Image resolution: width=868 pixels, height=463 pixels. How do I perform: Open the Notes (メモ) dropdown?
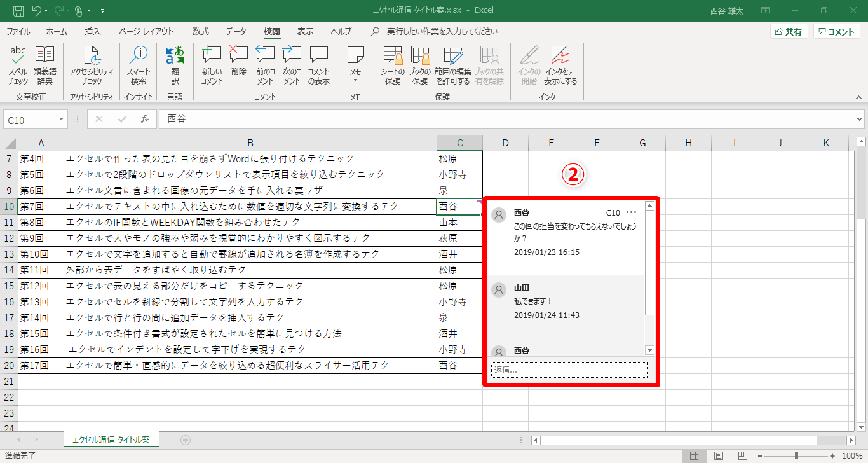(356, 66)
